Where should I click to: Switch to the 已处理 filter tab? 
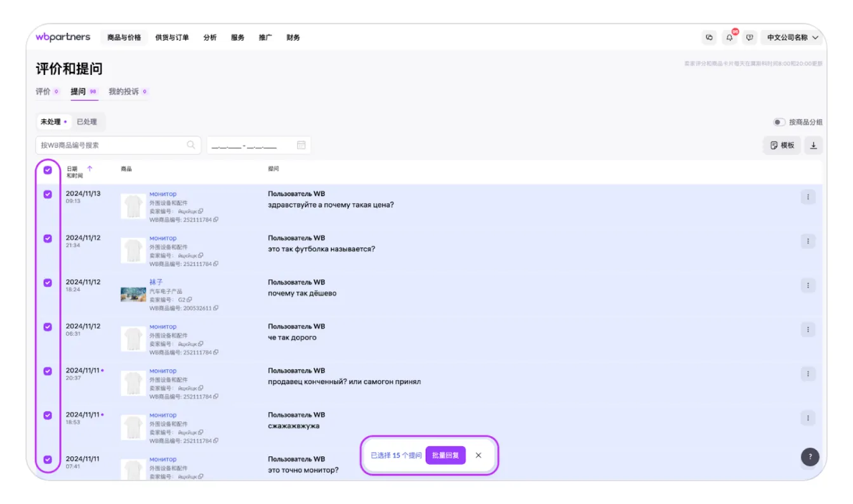(x=87, y=122)
